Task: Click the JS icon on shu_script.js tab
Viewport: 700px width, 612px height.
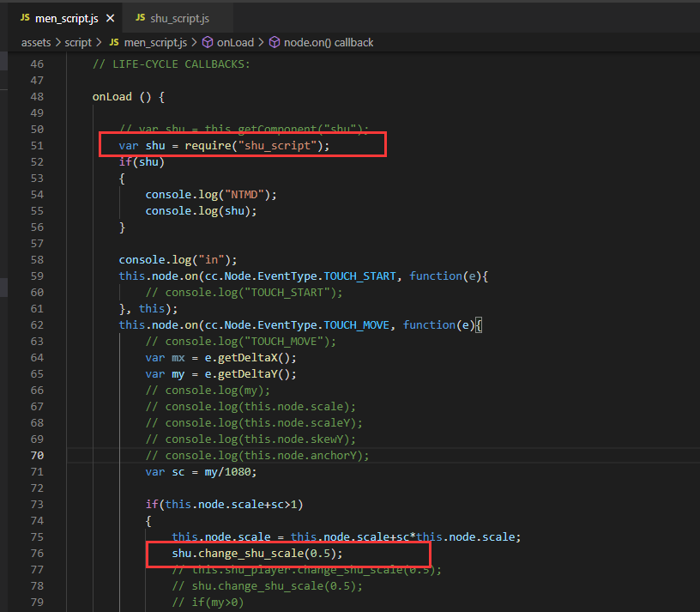Action: coord(140,18)
